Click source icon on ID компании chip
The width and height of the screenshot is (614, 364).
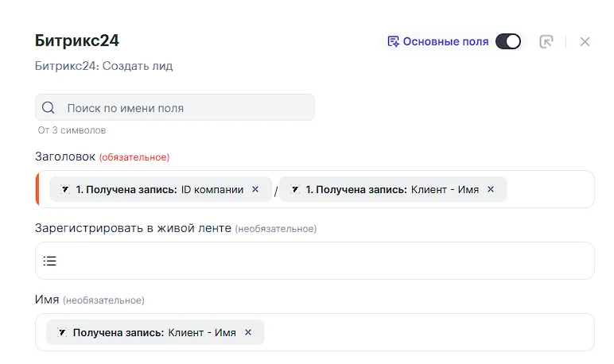(65, 189)
